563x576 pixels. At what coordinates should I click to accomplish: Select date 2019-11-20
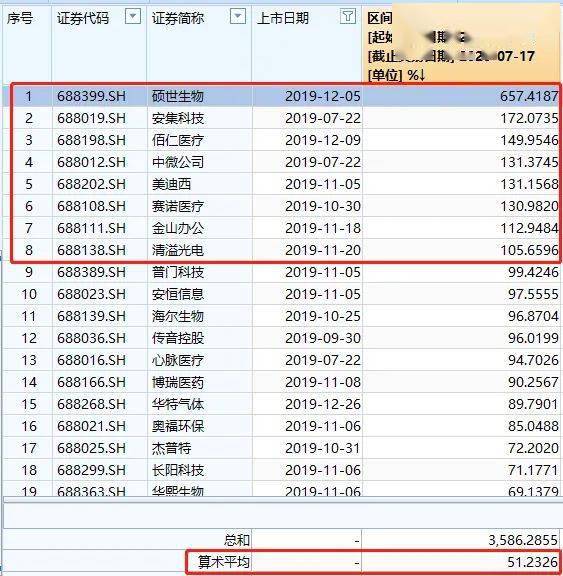(x=323, y=251)
